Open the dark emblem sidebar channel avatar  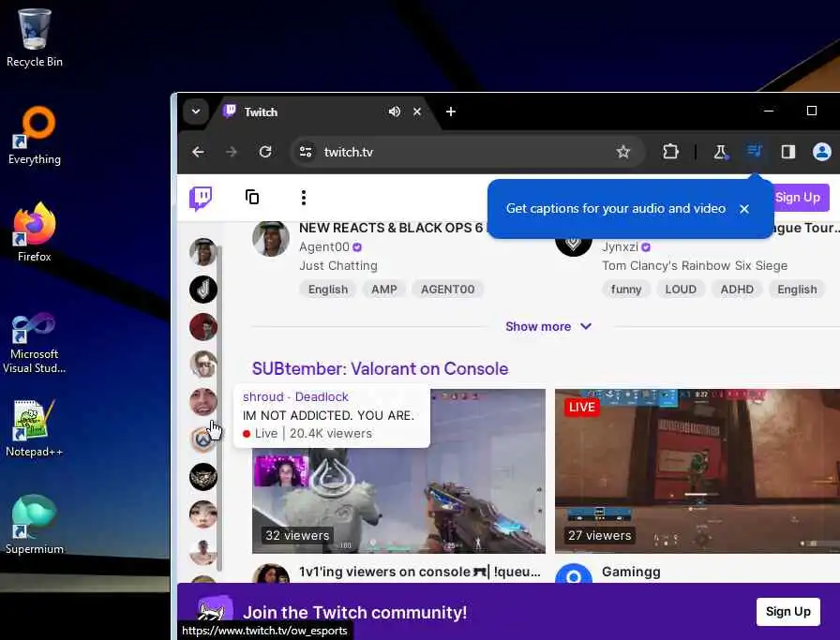(x=203, y=477)
